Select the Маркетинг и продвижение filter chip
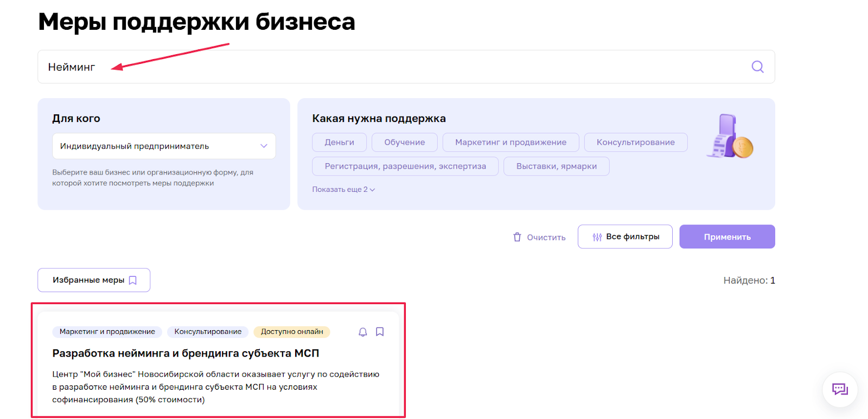The height and width of the screenshot is (419, 868). click(510, 143)
